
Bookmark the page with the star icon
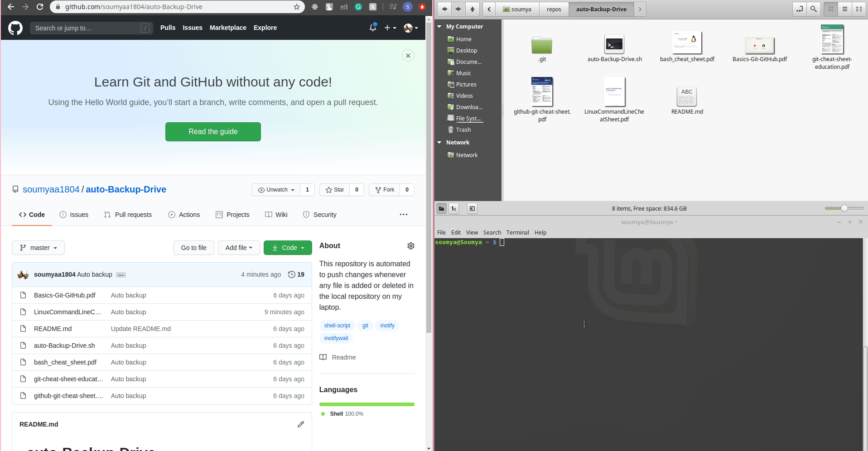(x=297, y=7)
